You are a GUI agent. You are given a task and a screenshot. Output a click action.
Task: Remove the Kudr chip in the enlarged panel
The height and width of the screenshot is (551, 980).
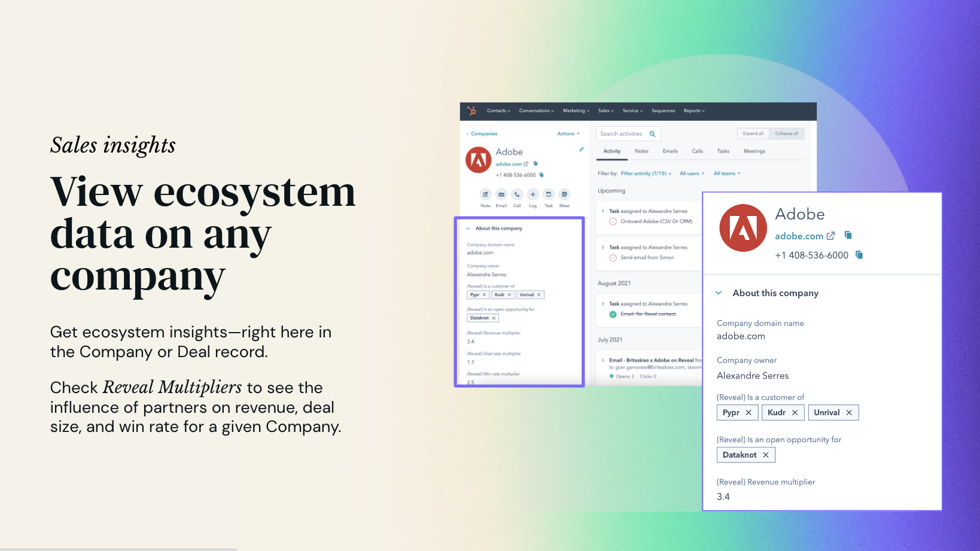click(x=795, y=413)
